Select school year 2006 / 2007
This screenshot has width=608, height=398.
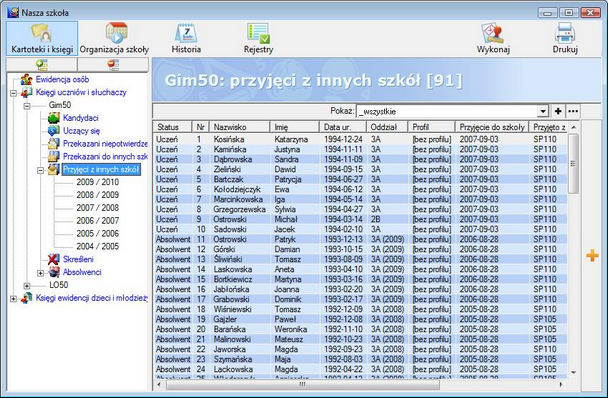tap(98, 220)
